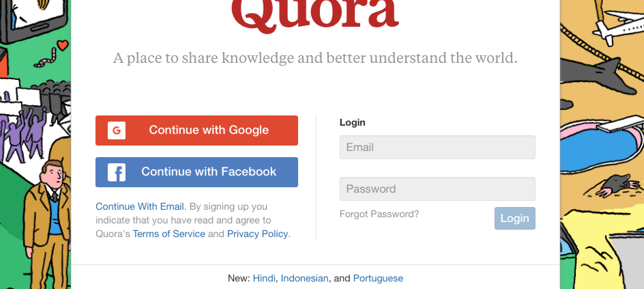The width and height of the screenshot is (644, 289).
Task: Open the Continue With Email link
Action: [141, 206]
